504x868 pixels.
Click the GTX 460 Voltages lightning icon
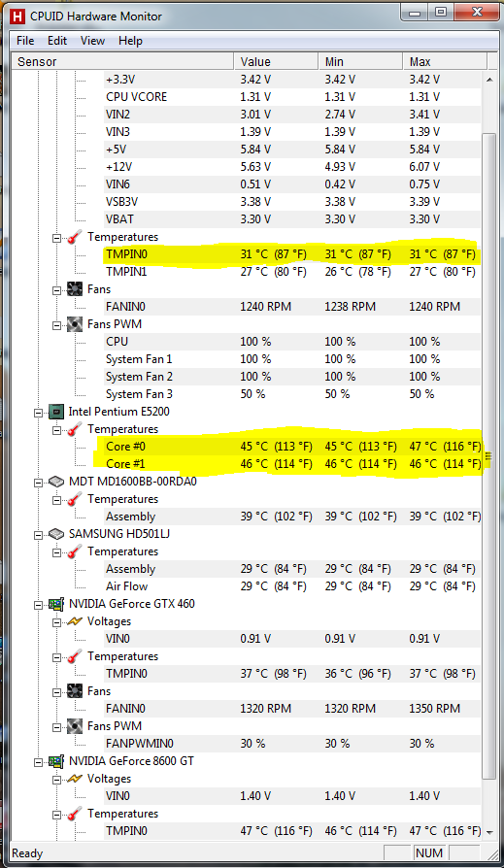tap(75, 621)
